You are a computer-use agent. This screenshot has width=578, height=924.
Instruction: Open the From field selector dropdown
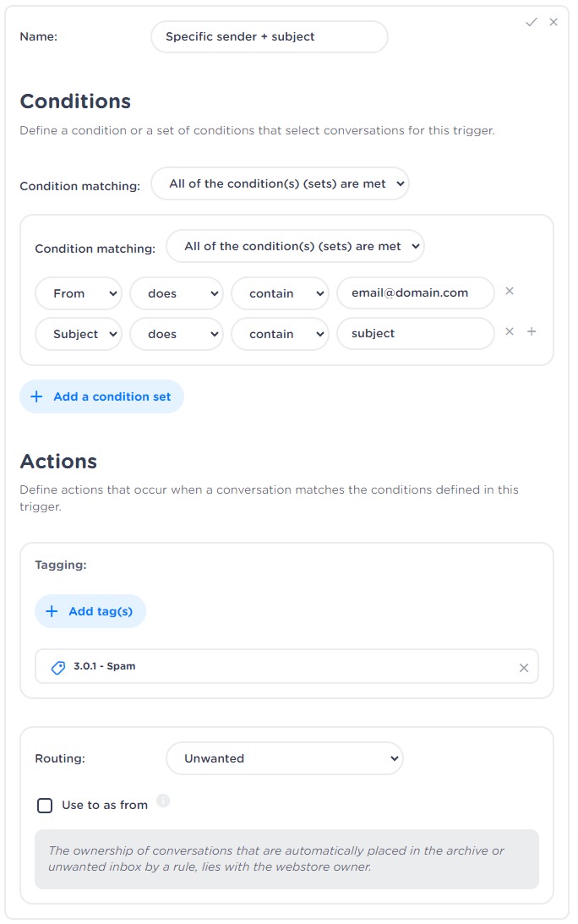[79, 293]
